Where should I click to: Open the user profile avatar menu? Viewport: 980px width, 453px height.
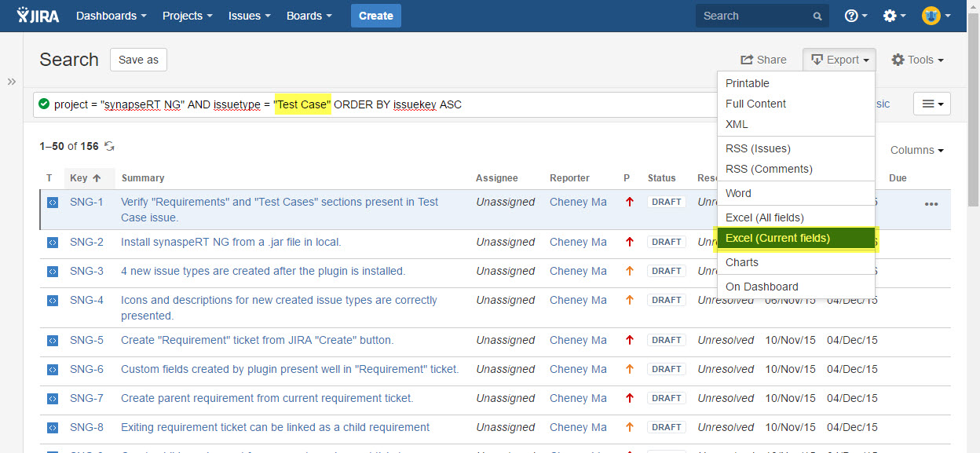(x=936, y=16)
